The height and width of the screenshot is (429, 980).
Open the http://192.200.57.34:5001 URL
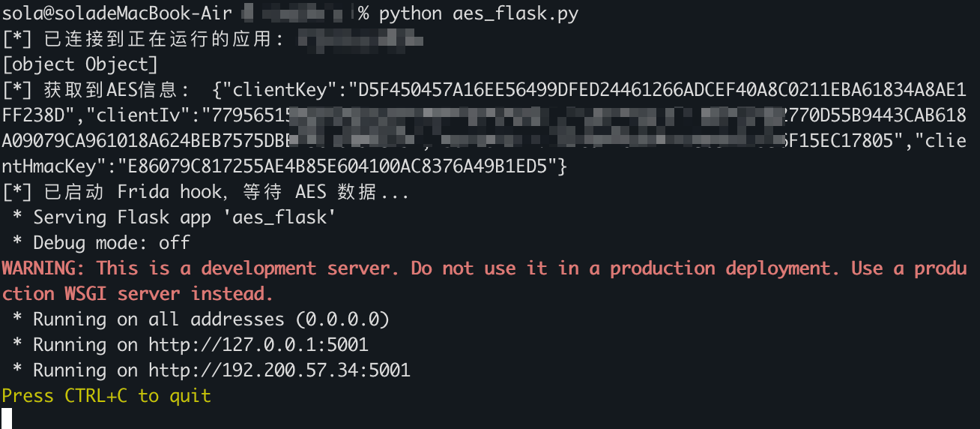pos(279,370)
